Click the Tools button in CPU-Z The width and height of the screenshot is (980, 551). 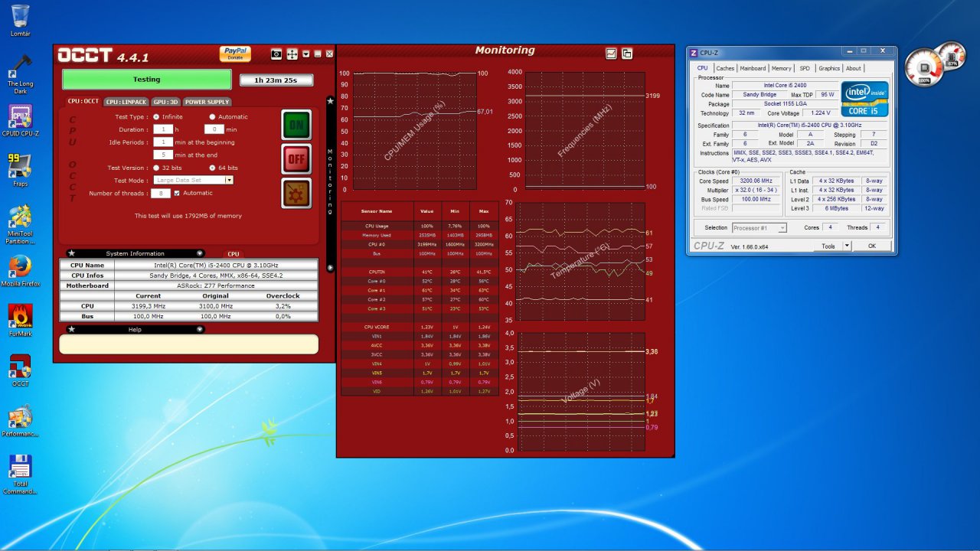pos(828,246)
